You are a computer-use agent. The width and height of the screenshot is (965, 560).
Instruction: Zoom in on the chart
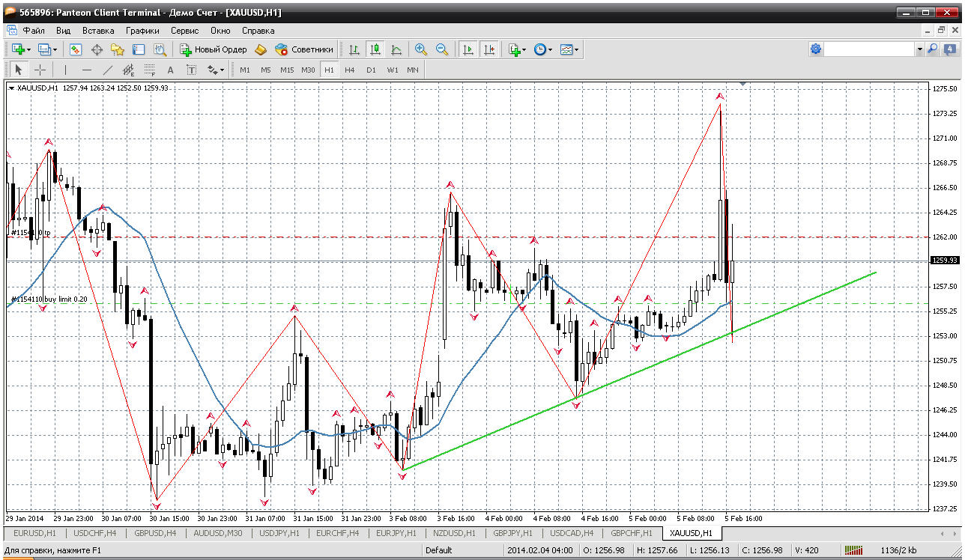point(421,49)
